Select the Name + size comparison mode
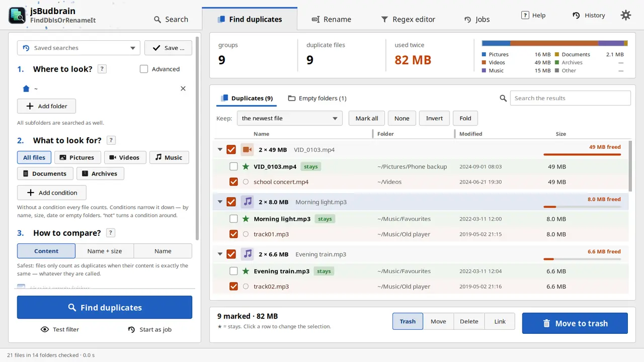The width and height of the screenshot is (644, 362). (x=105, y=251)
